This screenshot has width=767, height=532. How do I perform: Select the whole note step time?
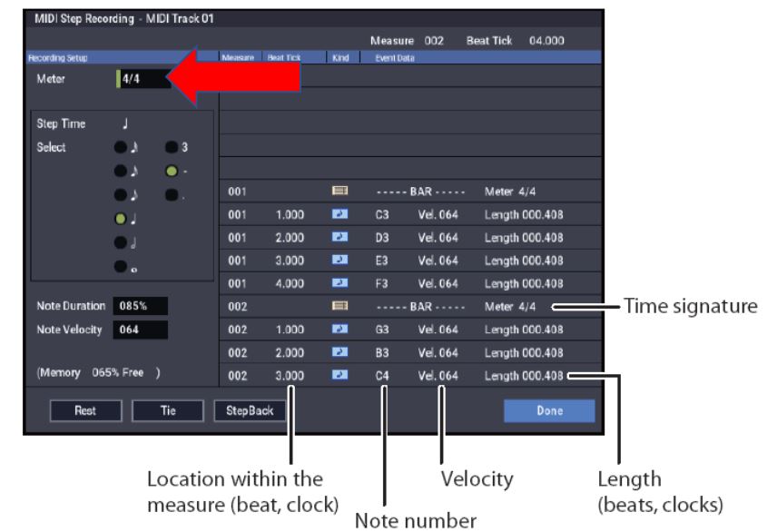(121, 266)
